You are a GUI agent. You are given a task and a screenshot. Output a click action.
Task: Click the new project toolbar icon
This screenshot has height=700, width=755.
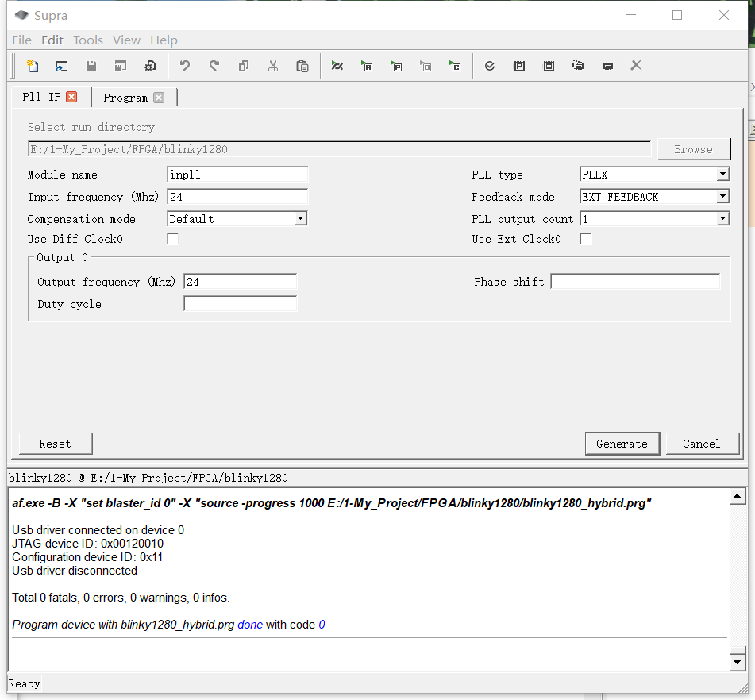click(32, 66)
